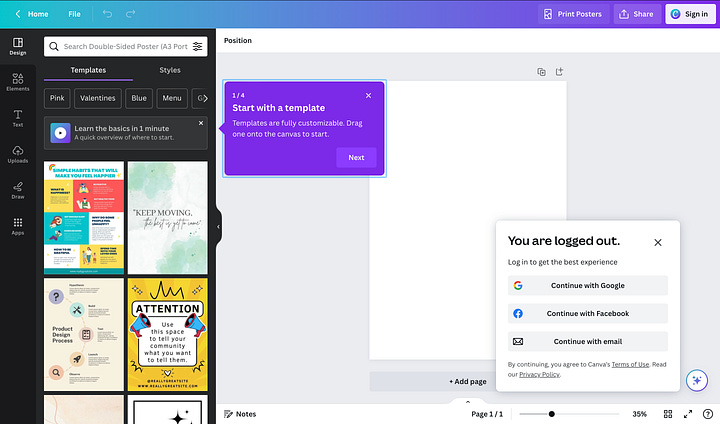
Task: Open the Magic assistant sparkle button
Action: [697, 380]
